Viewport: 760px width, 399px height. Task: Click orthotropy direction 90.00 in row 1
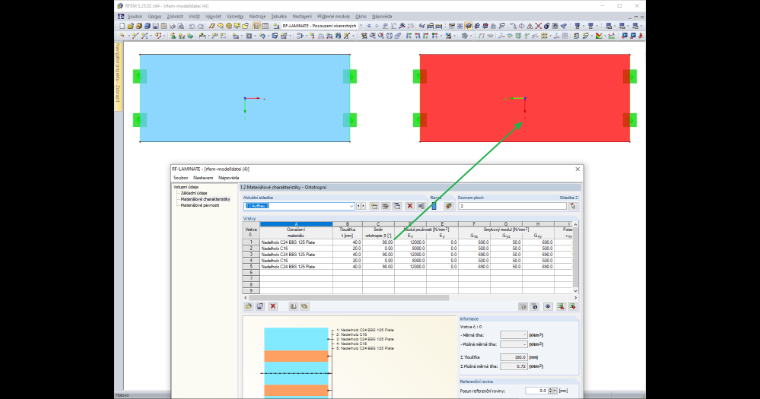pyautogui.click(x=379, y=242)
